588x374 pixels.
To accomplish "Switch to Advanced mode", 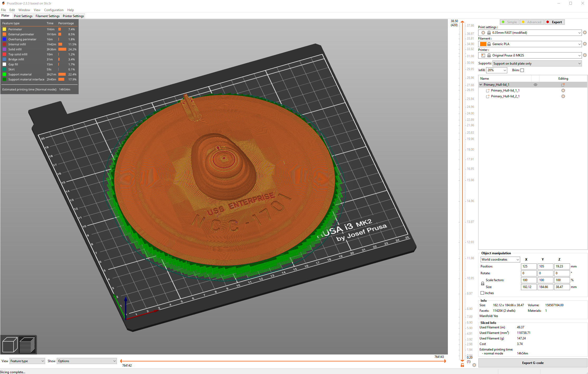I will pyautogui.click(x=532, y=22).
